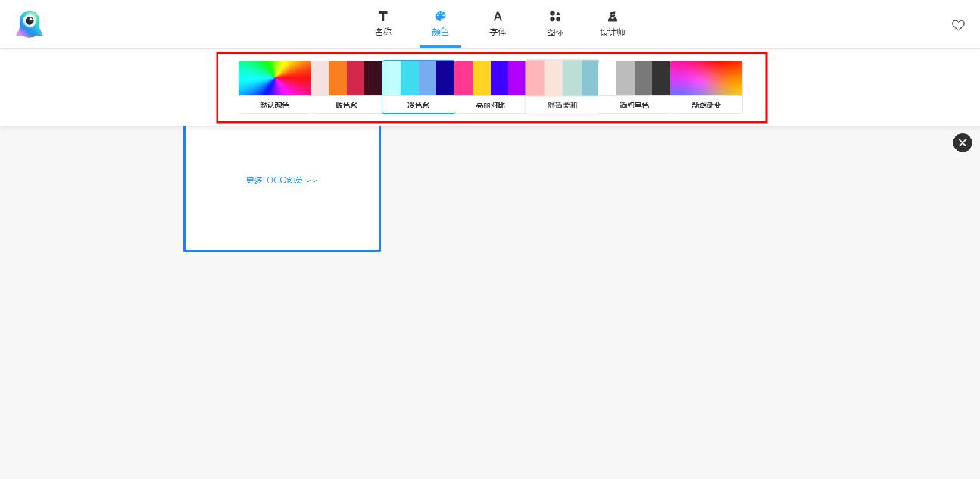Select the 简约单色 monochrome color scheme
Viewport: 980px width, 479px height.
pos(635,104)
